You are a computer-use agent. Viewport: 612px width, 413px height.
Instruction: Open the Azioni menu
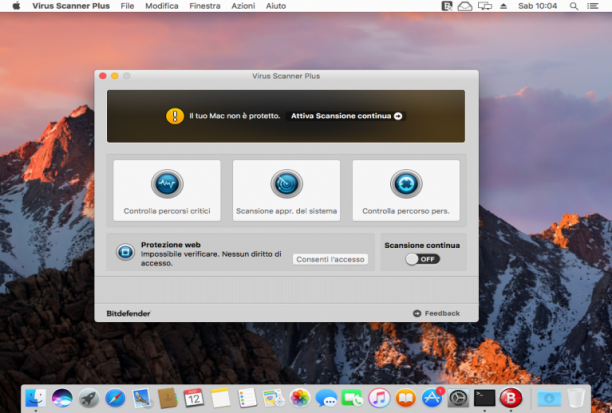click(x=243, y=6)
